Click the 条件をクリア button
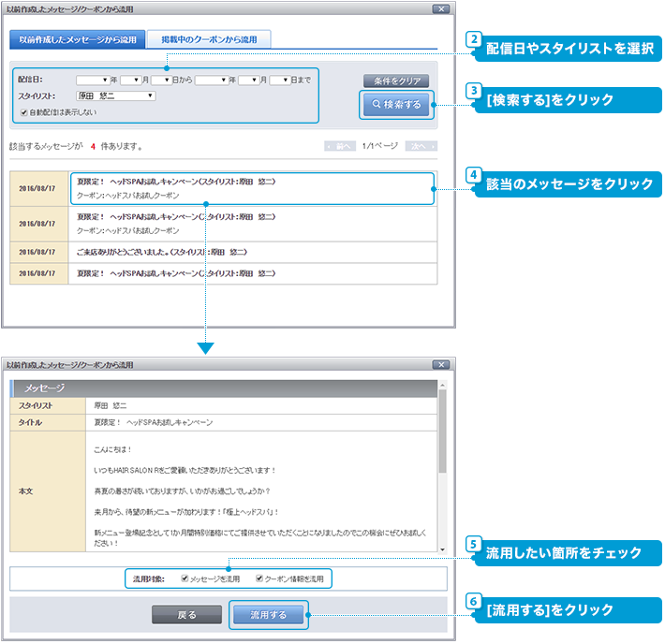665x644 pixels. [x=397, y=80]
